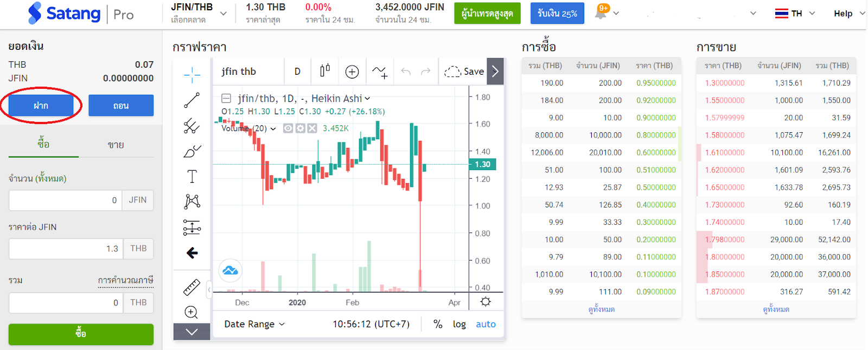The height and width of the screenshot is (350, 868).
Task: Select the text annotation tool
Action: 192,176
